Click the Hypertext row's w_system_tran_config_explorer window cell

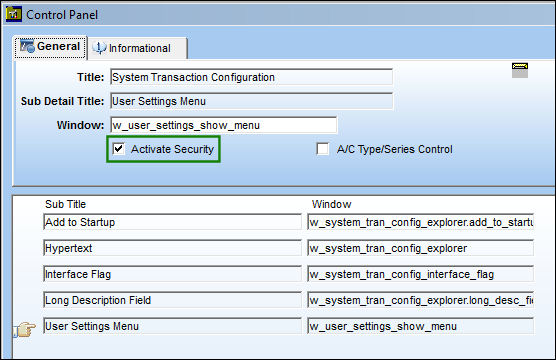421,248
